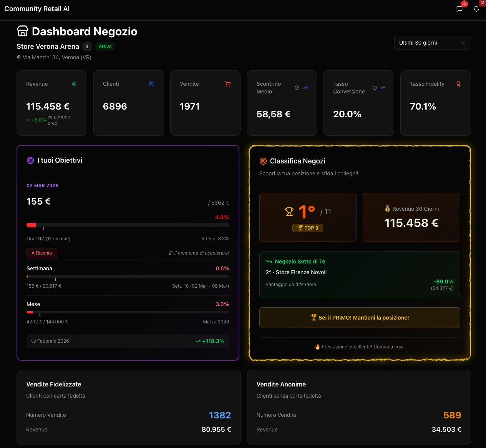Click the store icon beside Dashboard Negozio title
This screenshot has height=448, width=486.
(22, 31)
